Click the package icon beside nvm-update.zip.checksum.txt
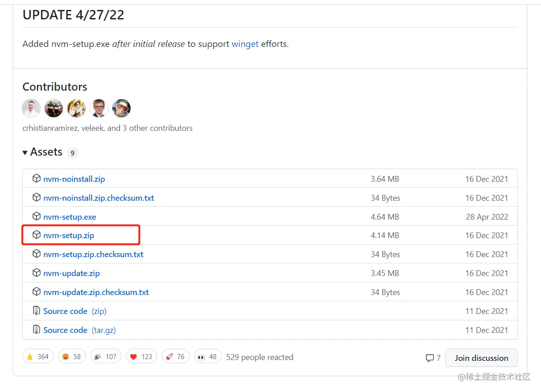 [37, 292]
